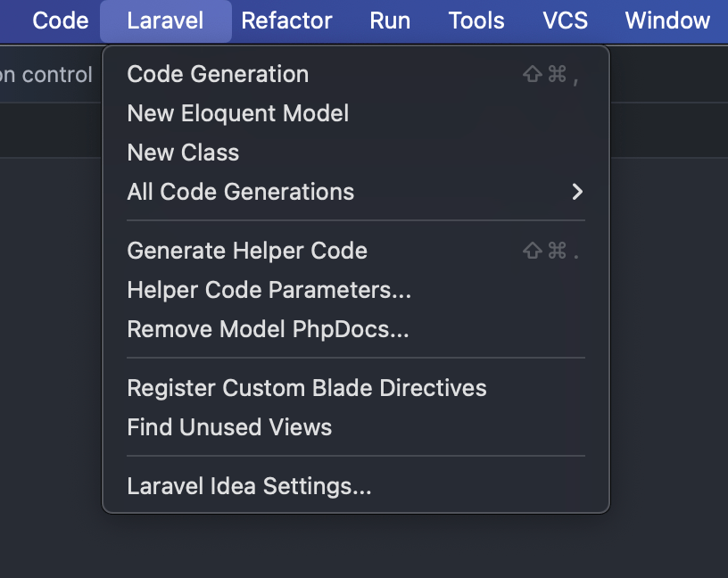Image resolution: width=728 pixels, height=578 pixels.
Task: Open the Code menu
Action: [x=60, y=21]
